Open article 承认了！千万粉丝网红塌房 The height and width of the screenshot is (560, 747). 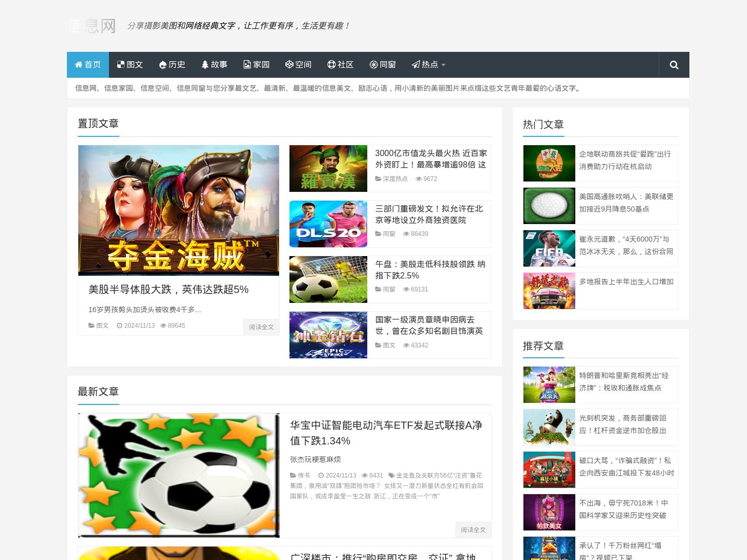point(620,551)
